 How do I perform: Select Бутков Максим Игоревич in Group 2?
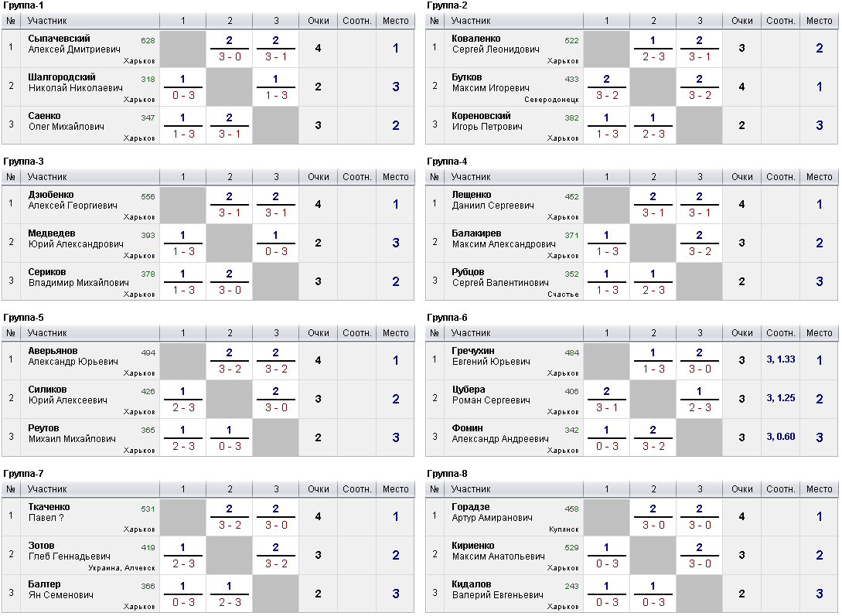pyautogui.click(x=490, y=83)
